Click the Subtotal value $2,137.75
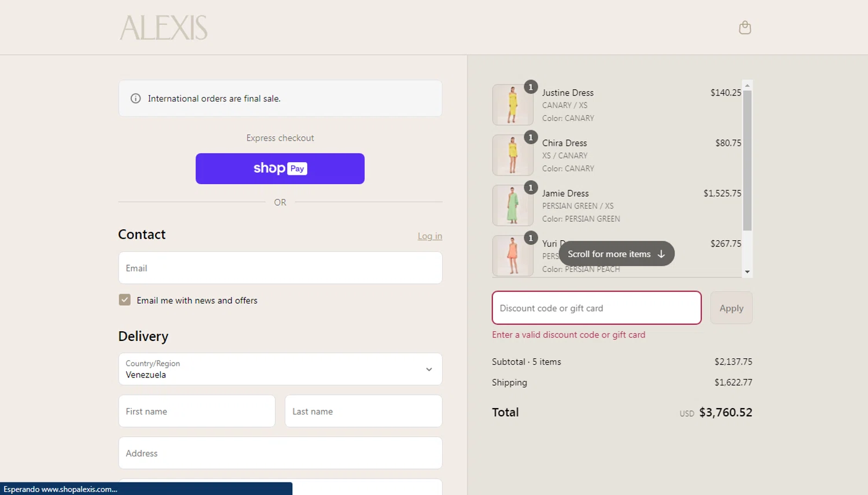Image resolution: width=868 pixels, height=495 pixels. (733, 362)
